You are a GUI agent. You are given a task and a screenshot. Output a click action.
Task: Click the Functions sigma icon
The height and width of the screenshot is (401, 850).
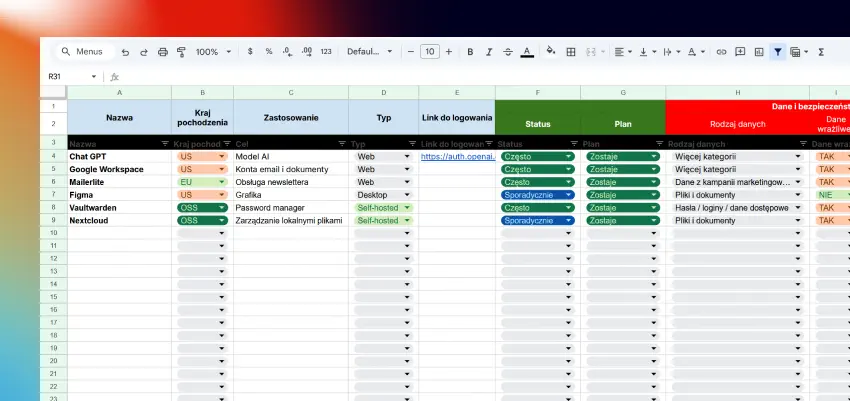pos(821,52)
